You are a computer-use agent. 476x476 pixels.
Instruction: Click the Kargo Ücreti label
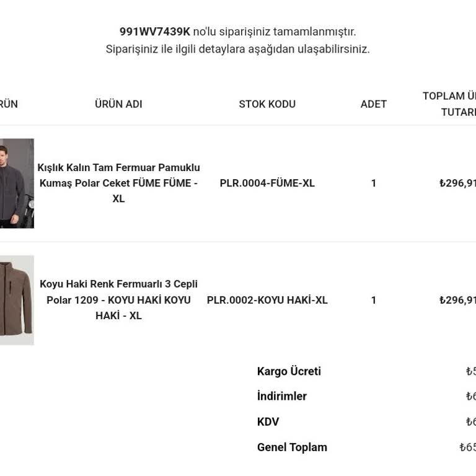point(289,372)
